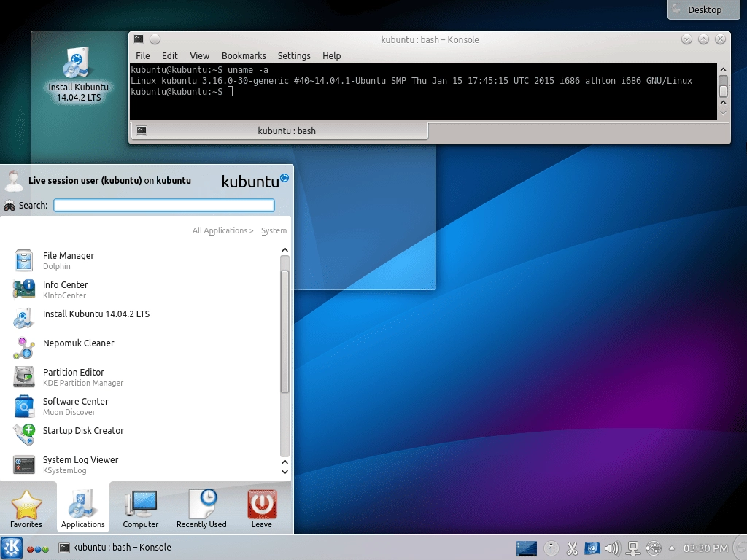
Task: Start Install Kubuntu 14.04.2 LTS from menu list
Action: [143, 319]
